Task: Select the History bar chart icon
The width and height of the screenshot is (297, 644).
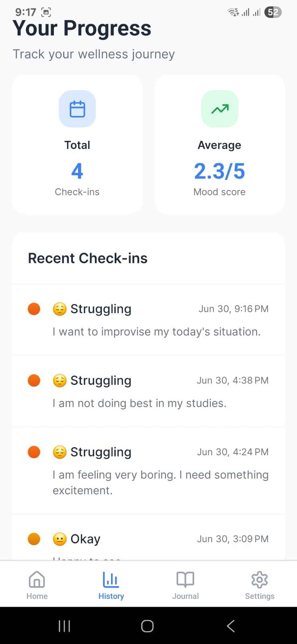Action: click(x=111, y=580)
